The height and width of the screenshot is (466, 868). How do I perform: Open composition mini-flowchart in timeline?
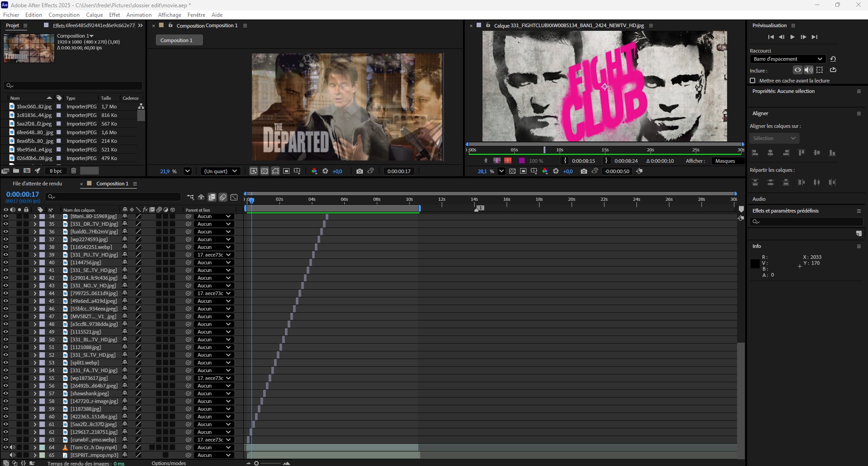pyautogui.click(x=190, y=197)
